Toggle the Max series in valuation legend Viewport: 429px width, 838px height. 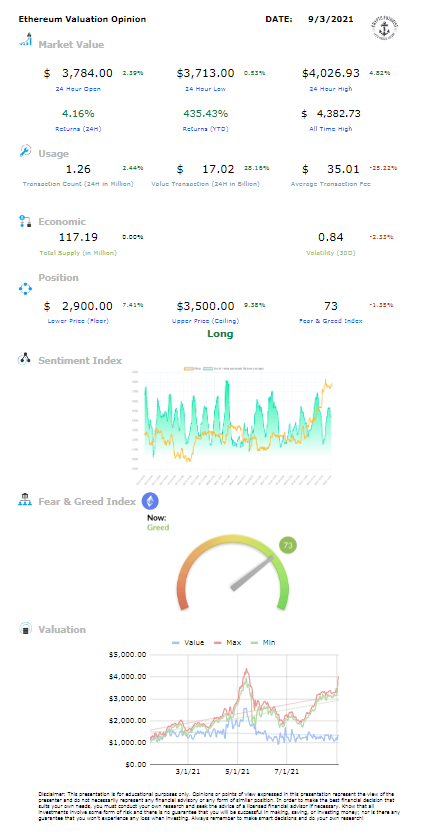tap(227, 642)
